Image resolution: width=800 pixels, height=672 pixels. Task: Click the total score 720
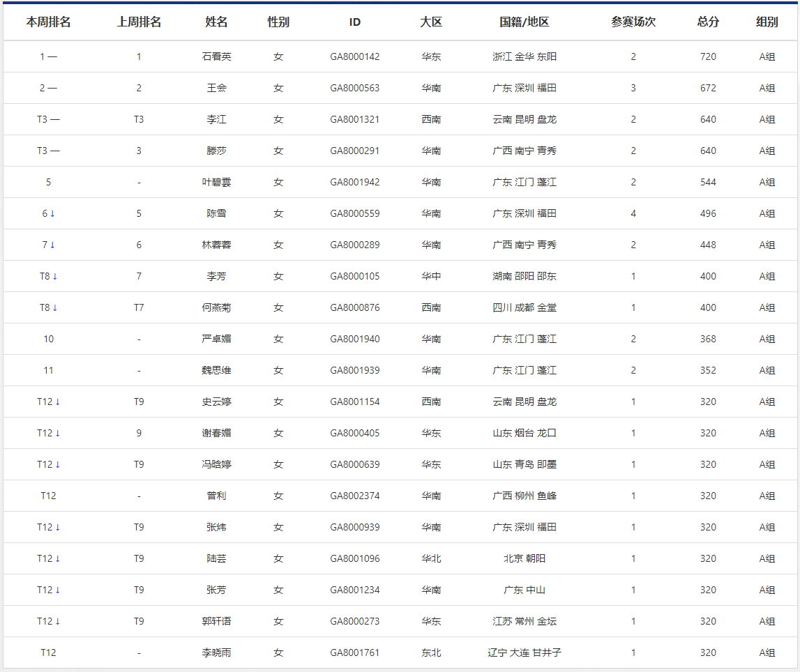pyautogui.click(x=708, y=56)
